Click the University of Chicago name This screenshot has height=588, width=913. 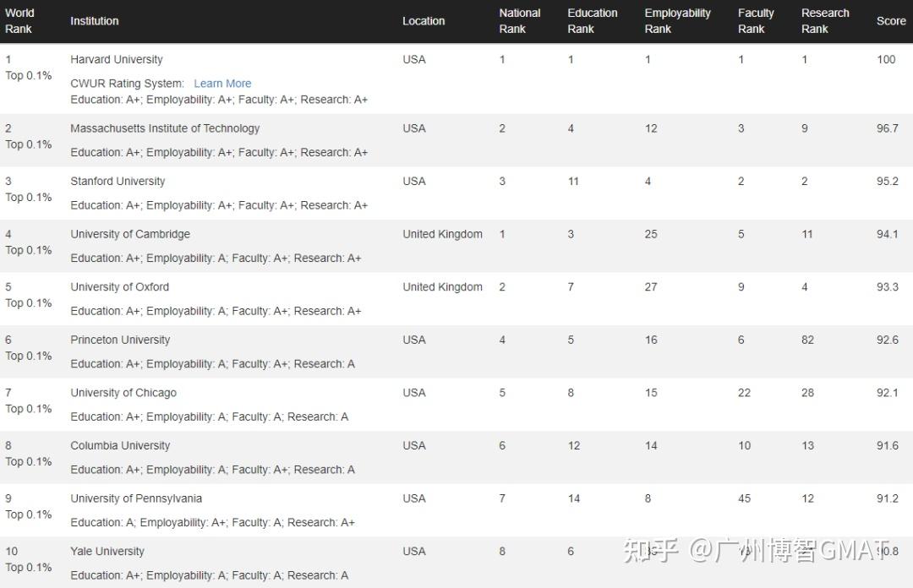click(123, 393)
